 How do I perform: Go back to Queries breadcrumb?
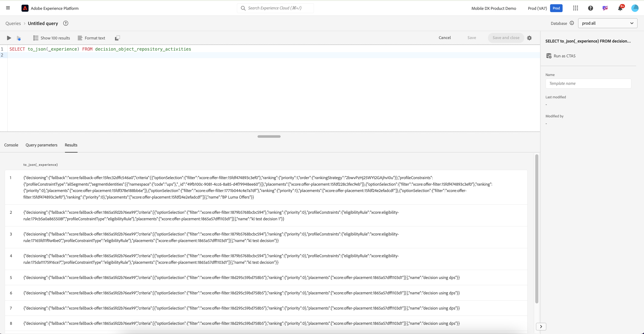coord(13,23)
